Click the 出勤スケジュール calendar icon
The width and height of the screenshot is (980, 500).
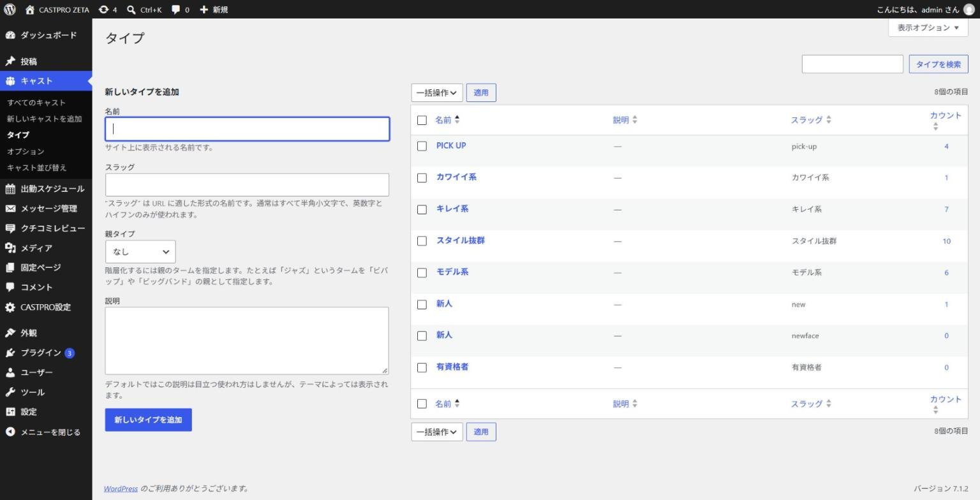pyautogui.click(x=10, y=189)
